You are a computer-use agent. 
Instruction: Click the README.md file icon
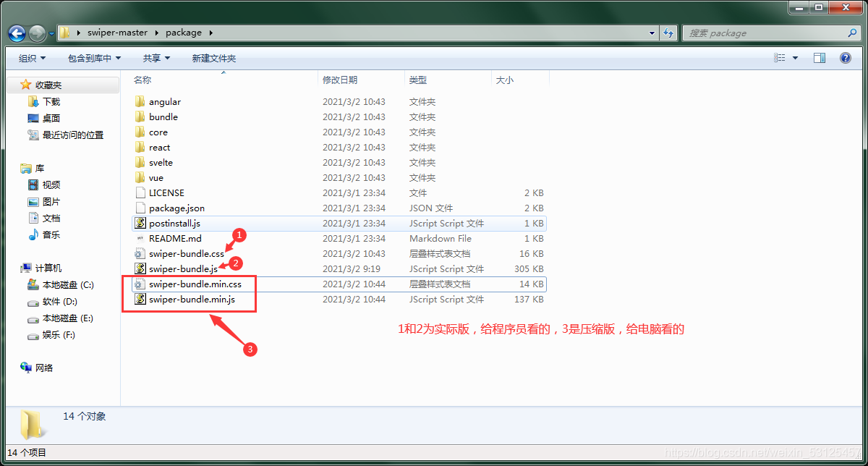[x=140, y=239]
